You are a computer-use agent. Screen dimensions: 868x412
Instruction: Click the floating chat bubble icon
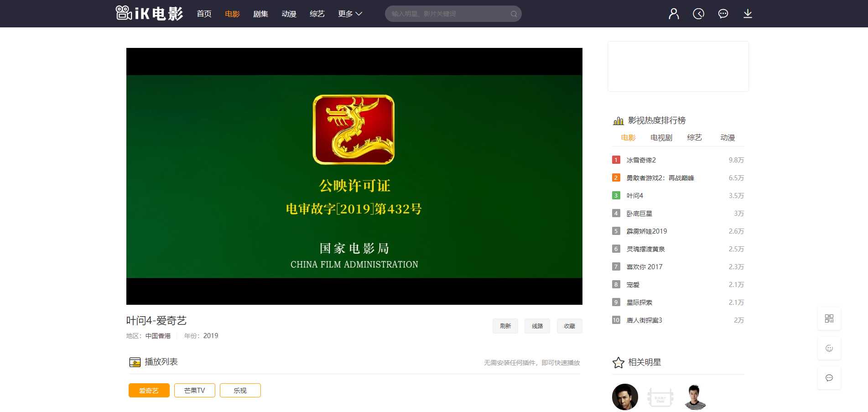829,378
